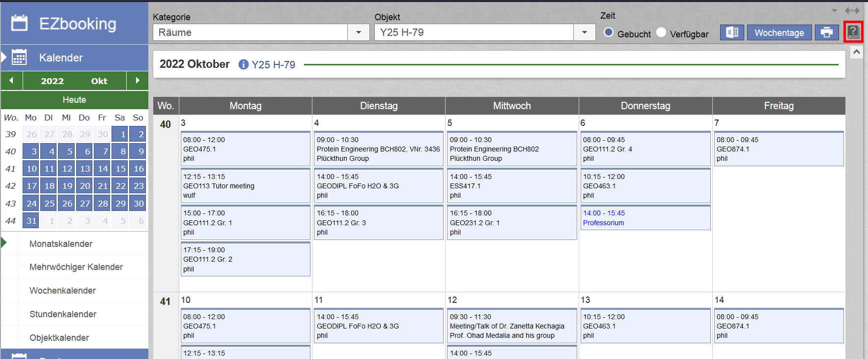This screenshot has height=359, width=868.
Task: Select October 12 in the mini calendar
Action: click(x=67, y=169)
